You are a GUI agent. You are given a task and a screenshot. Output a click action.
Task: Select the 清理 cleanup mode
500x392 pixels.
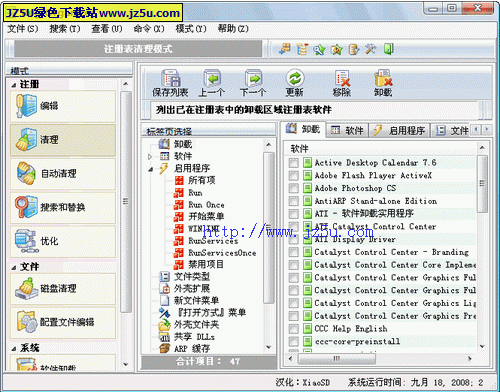click(x=63, y=140)
